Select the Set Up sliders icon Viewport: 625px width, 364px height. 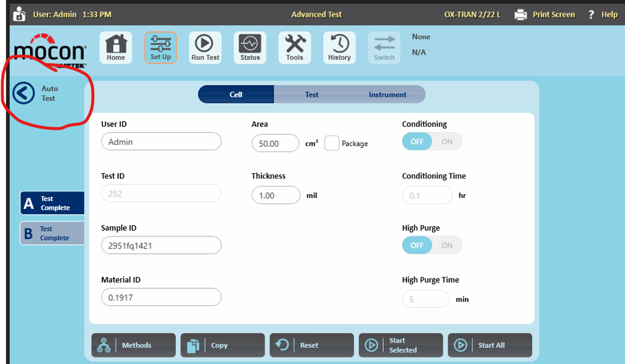(161, 48)
